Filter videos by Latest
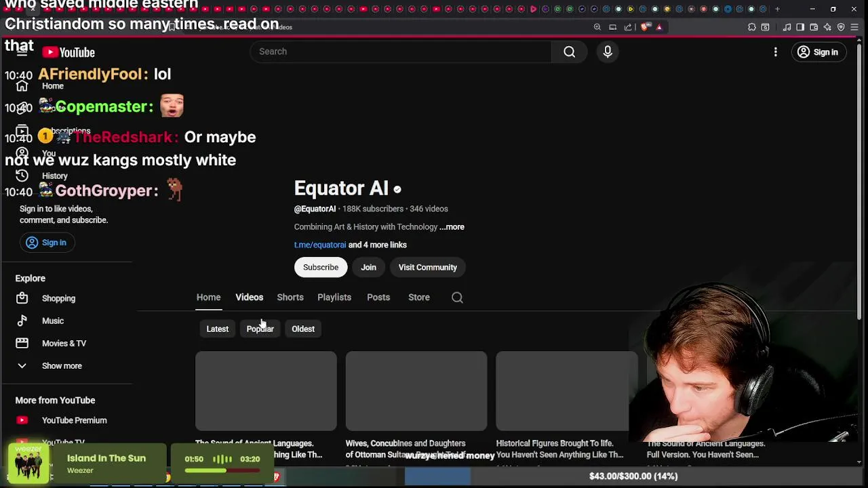 point(217,329)
